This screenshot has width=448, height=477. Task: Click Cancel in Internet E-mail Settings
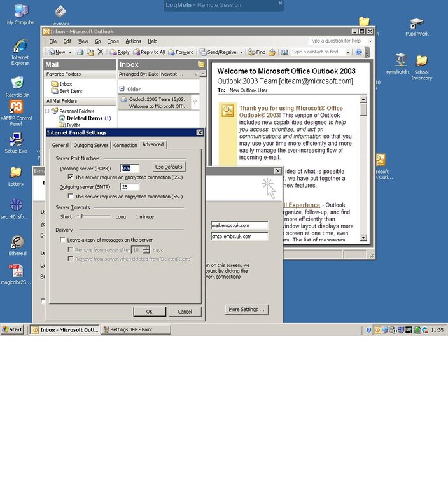click(185, 312)
